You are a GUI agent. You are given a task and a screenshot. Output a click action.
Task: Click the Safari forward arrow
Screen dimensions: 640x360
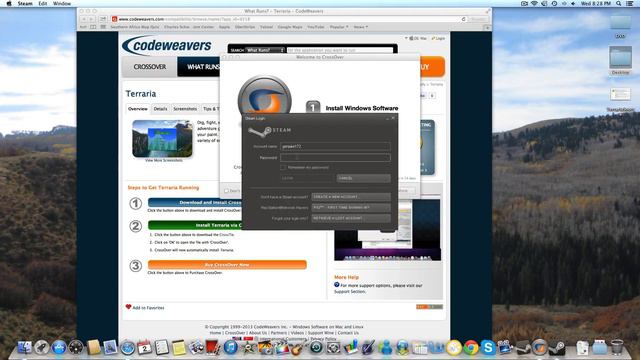(x=91, y=19)
